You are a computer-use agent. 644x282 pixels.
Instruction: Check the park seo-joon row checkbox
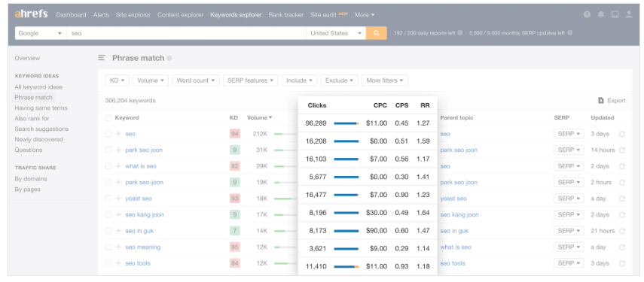pos(108,182)
